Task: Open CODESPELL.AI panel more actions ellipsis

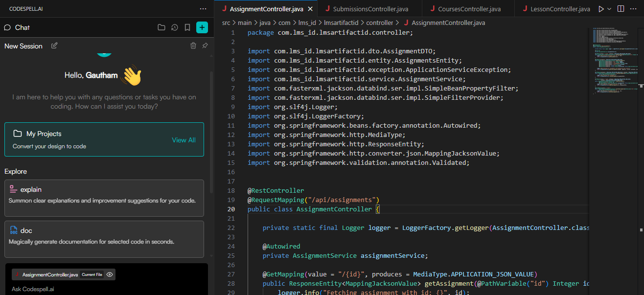Action: point(203,9)
